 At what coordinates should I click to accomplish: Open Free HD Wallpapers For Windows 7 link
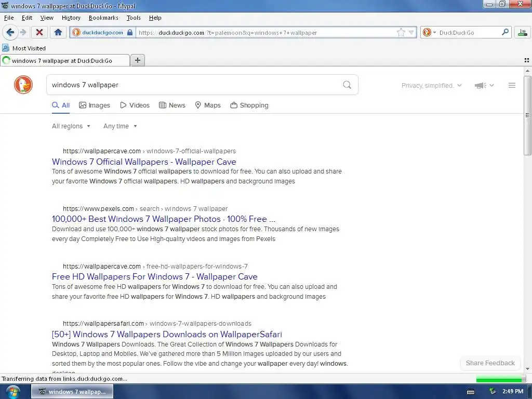[x=154, y=277]
